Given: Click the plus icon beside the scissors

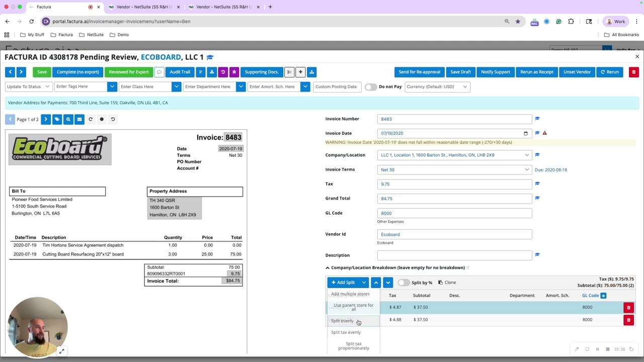Looking at the screenshot, I should coord(300,72).
